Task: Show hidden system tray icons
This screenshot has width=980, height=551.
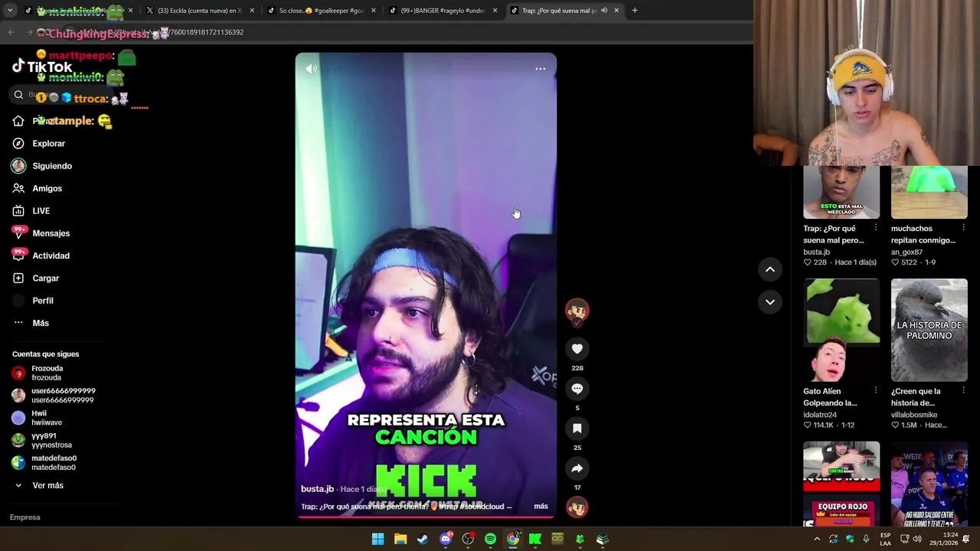Action: [x=817, y=540]
